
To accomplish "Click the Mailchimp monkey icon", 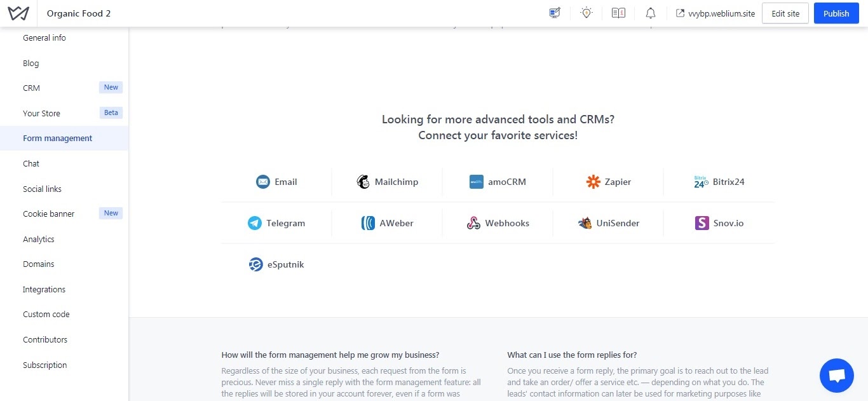I will coord(363,182).
